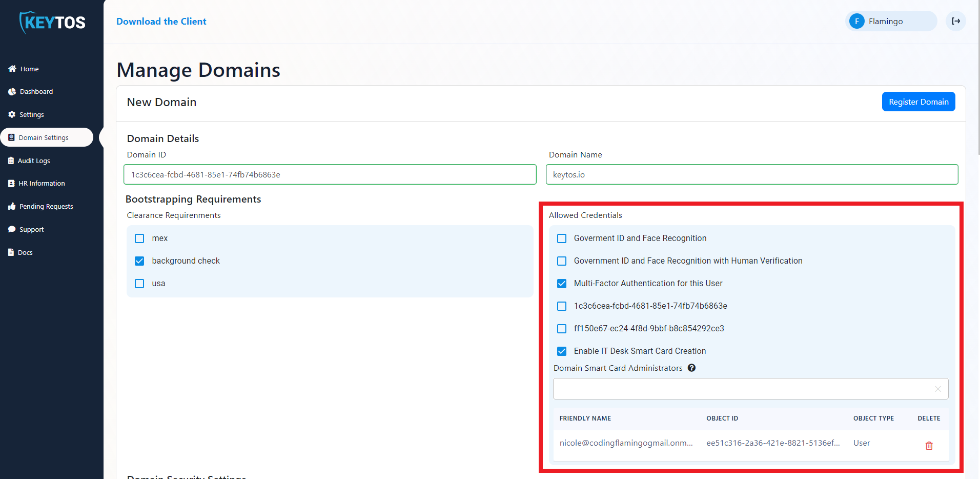Click the sign-out icon in header
This screenshot has height=479, width=980.
click(x=956, y=21)
